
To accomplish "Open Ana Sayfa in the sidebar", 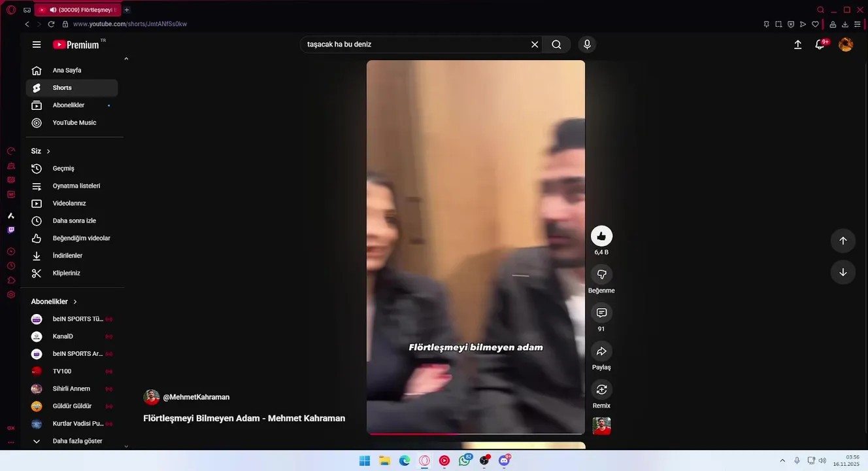I will [x=72, y=70].
